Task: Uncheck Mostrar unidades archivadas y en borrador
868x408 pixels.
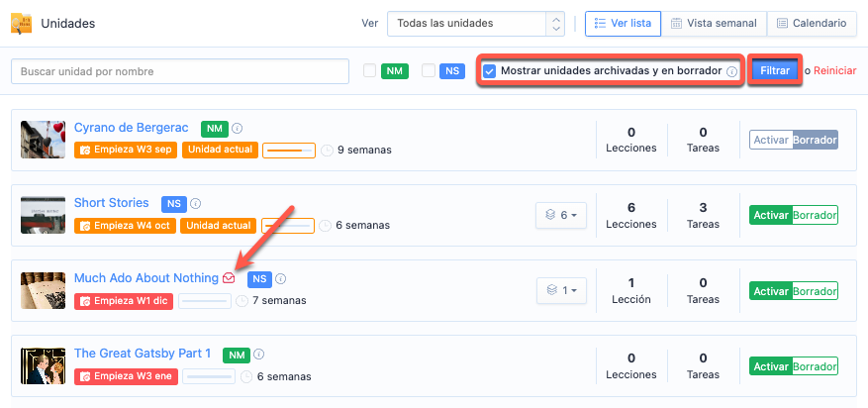Action: point(489,71)
